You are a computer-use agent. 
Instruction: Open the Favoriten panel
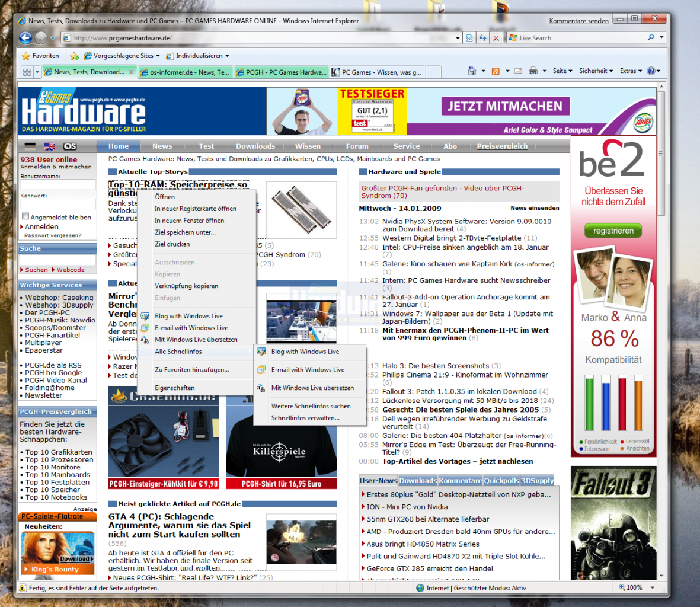coord(41,56)
